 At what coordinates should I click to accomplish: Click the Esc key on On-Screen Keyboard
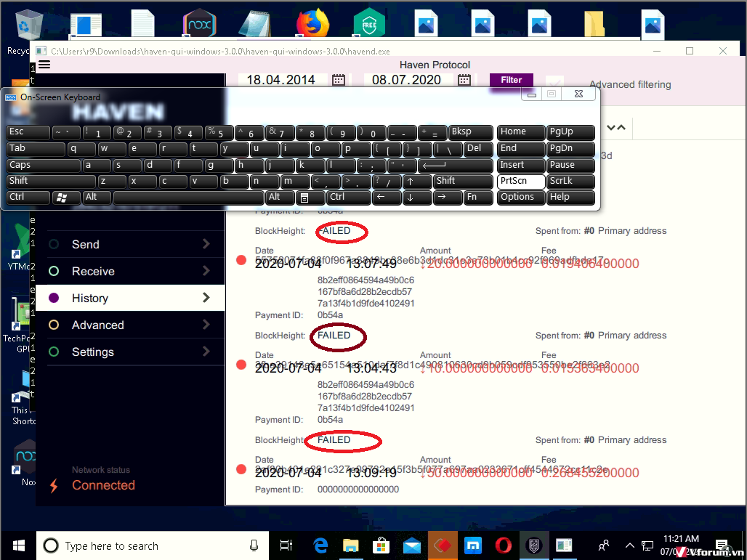pyautogui.click(x=28, y=132)
